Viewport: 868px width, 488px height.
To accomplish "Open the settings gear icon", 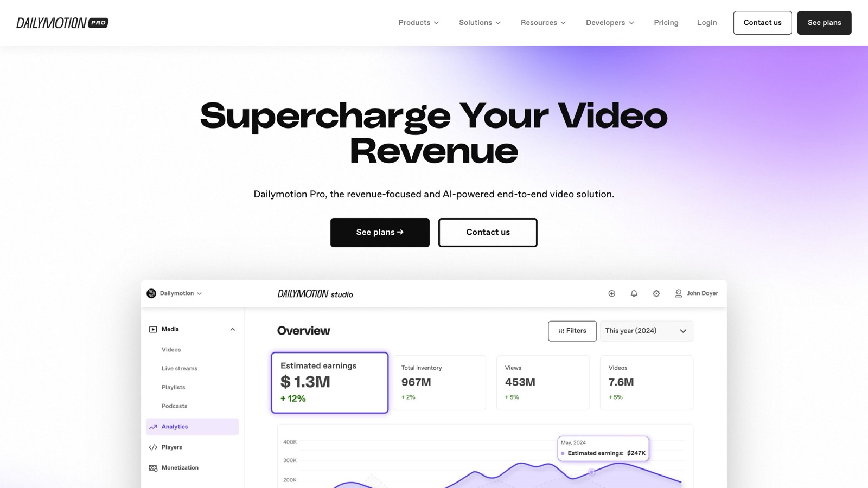I will [656, 293].
